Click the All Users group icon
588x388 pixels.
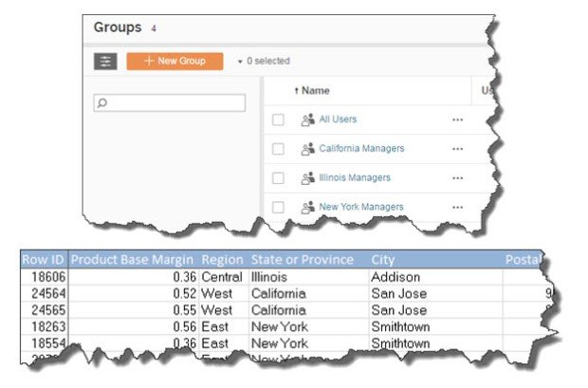(307, 120)
